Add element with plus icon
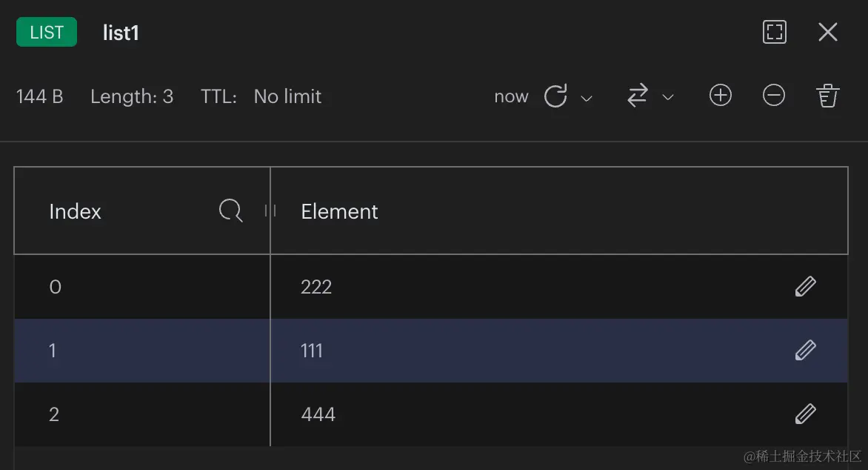 pyautogui.click(x=720, y=96)
